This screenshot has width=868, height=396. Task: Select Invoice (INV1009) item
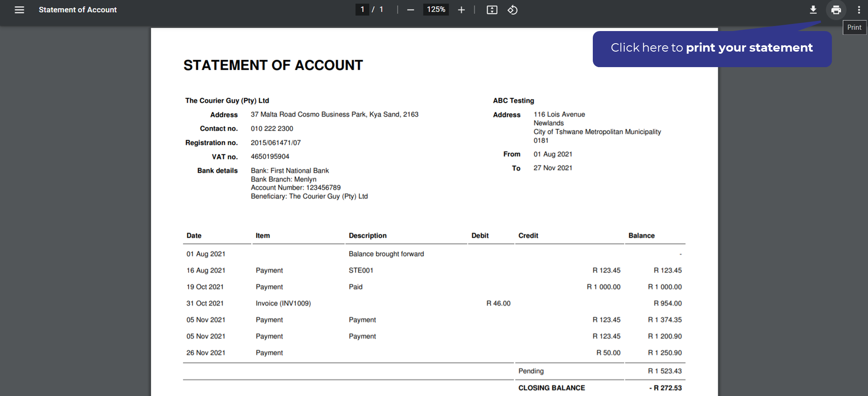[x=283, y=303]
